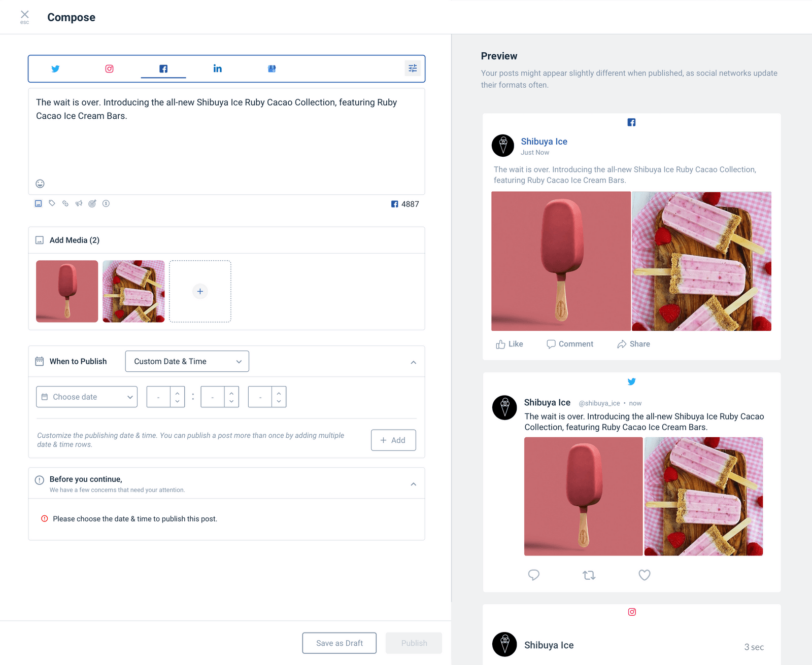Click the megaphone icon below the editor
This screenshot has height=665, width=812.
tap(79, 203)
